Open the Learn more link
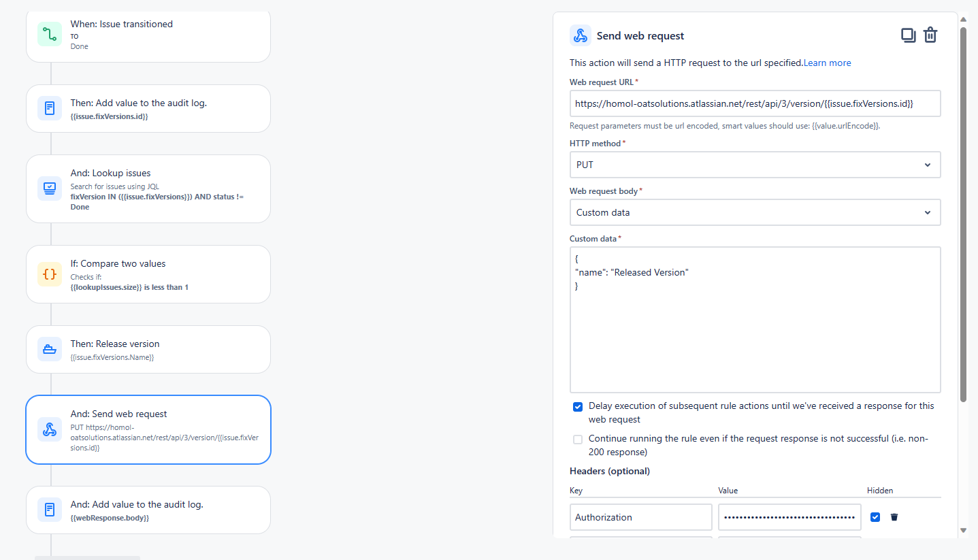 [x=827, y=62]
